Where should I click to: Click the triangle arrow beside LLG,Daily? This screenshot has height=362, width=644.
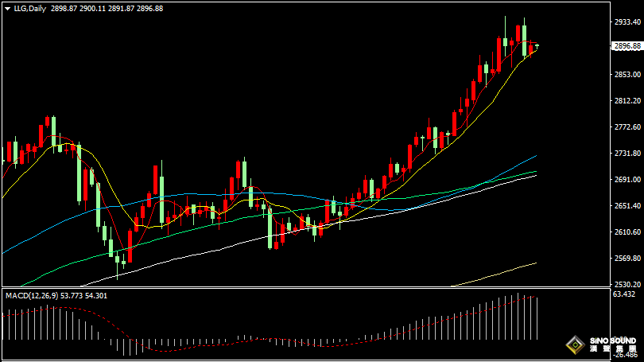(8, 8)
